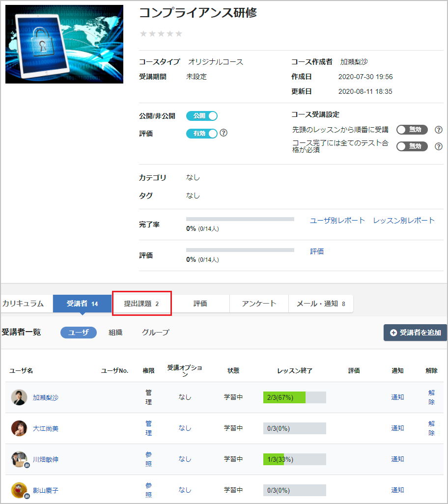Open 川畑敏伸 user name link
Screen dimensions: 448x504
[x=46, y=459]
